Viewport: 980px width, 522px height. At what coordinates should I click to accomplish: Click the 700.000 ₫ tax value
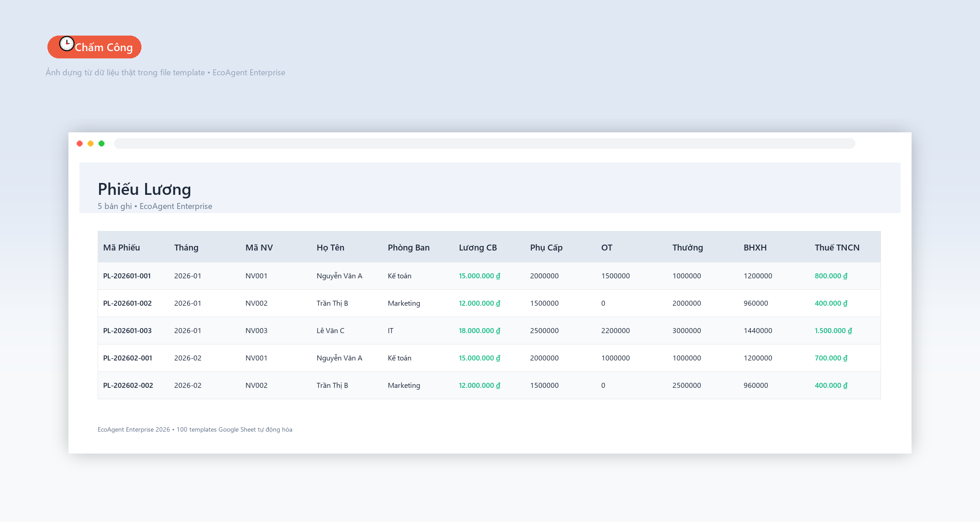(x=831, y=358)
